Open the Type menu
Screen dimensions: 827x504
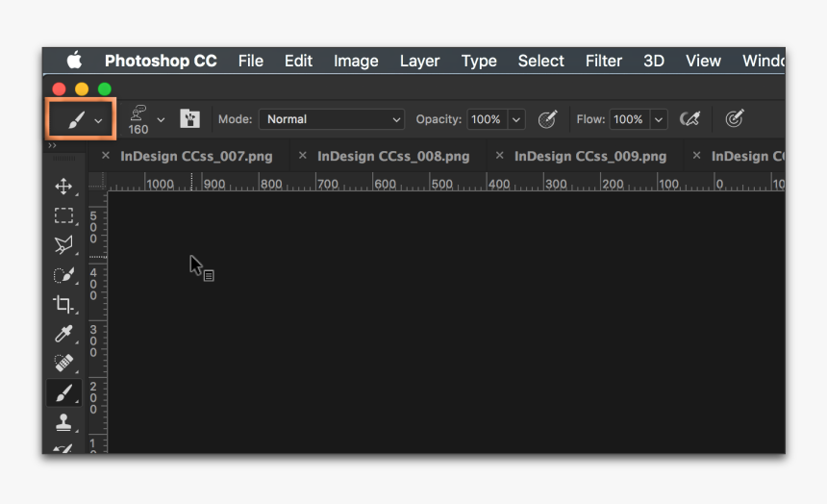click(479, 62)
